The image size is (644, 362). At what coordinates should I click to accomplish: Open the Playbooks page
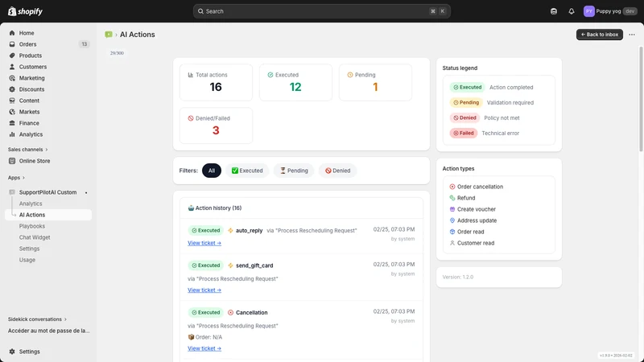click(x=32, y=226)
